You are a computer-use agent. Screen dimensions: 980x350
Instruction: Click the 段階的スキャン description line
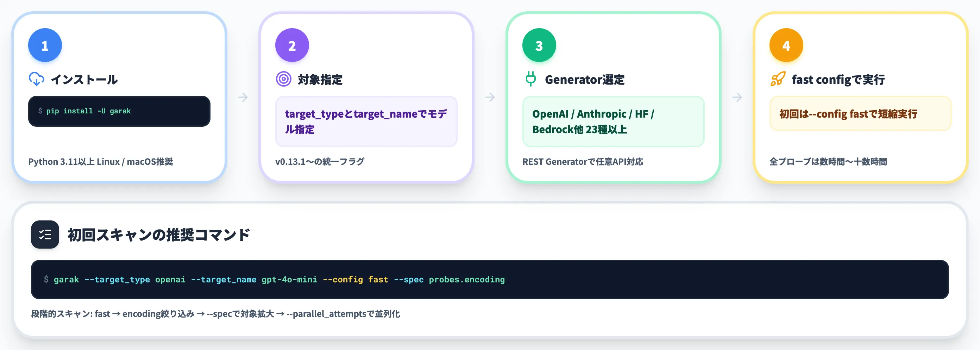pyautogui.click(x=215, y=314)
